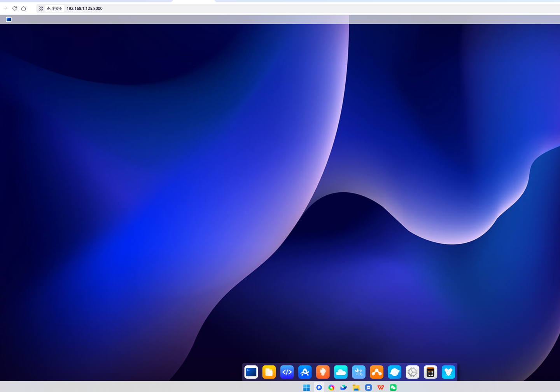Open WeChat from the Windows taskbar
The image size is (560, 392).
click(393, 387)
